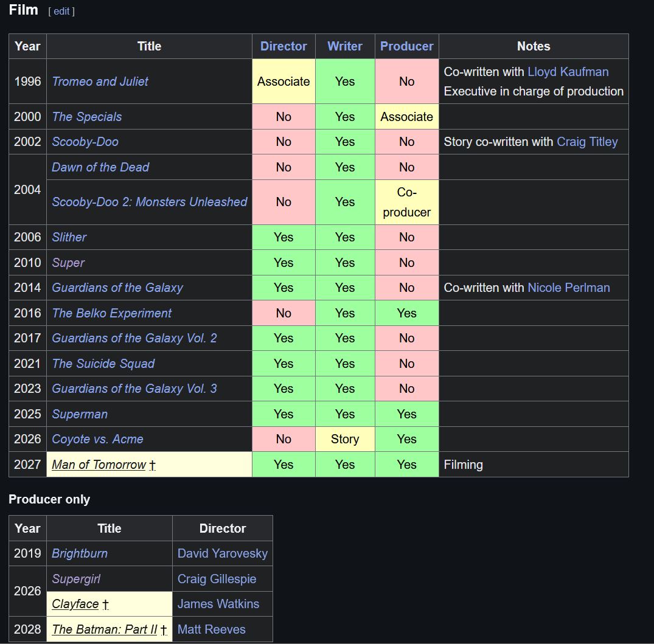Open the James Watkins link
The image size is (654, 644).
(x=218, y=604)
